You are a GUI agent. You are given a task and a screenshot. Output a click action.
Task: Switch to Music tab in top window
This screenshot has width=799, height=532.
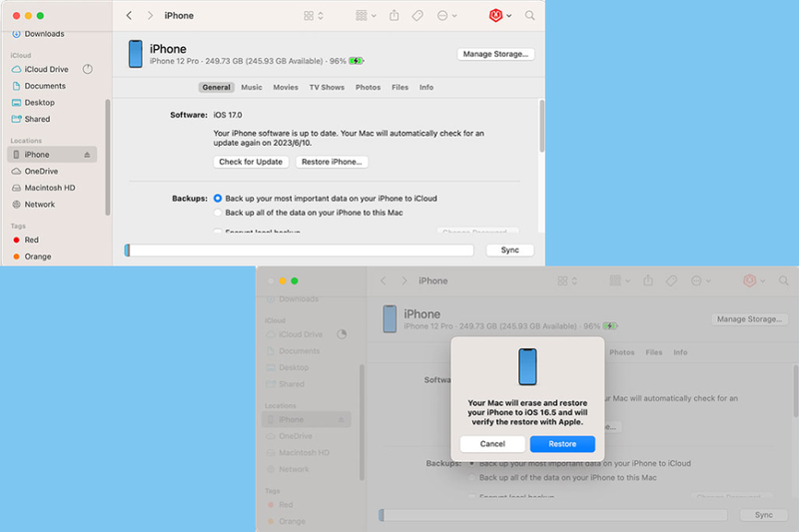click(252, 87)
